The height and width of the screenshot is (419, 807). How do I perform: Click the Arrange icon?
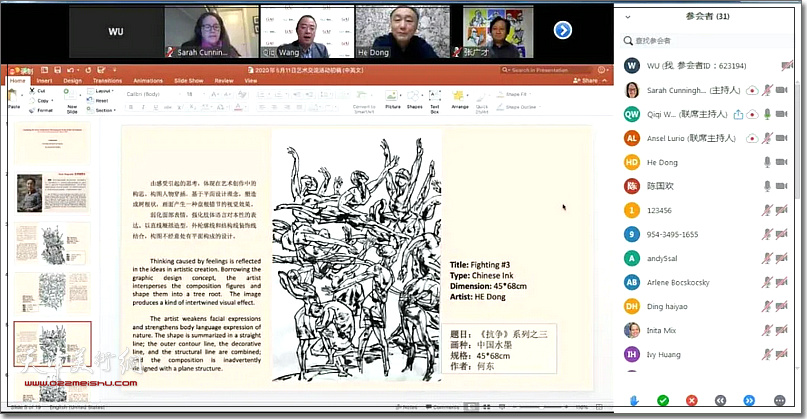[x=459, y=96]
